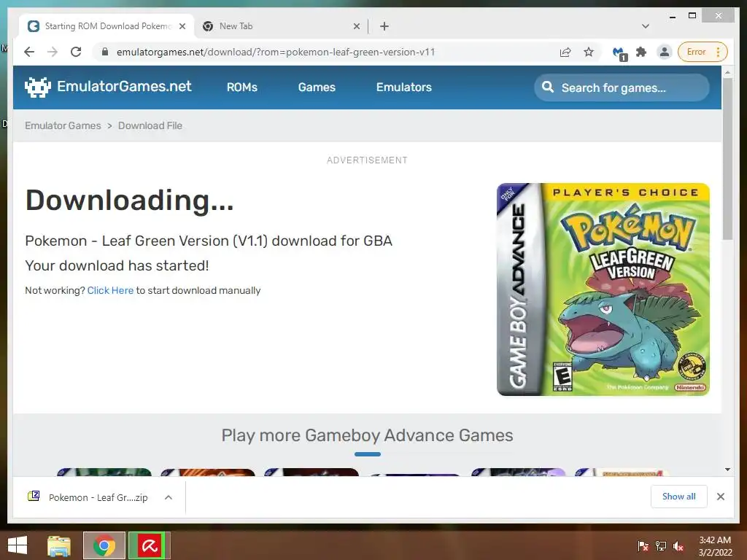Click the Chrome taskbar icon
Image resolution: width=747 pixels, height=560 pixels.
[x=104, y=545]
